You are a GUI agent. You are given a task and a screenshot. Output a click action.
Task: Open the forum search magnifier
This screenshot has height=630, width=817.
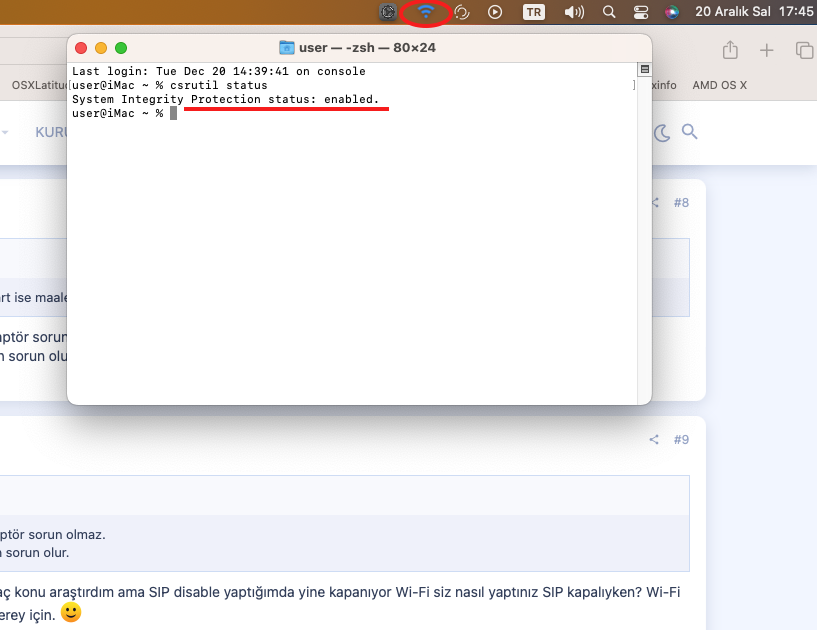pos(689,132)
